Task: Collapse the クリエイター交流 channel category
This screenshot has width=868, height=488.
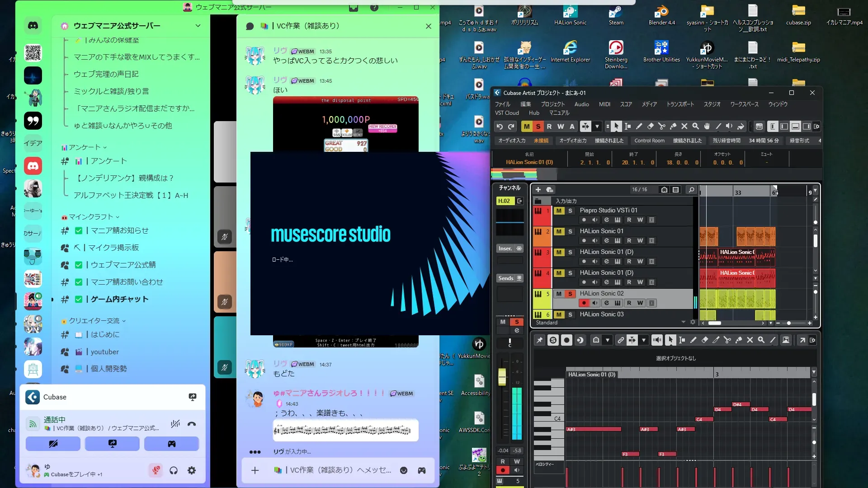Action: coord(94,321)
